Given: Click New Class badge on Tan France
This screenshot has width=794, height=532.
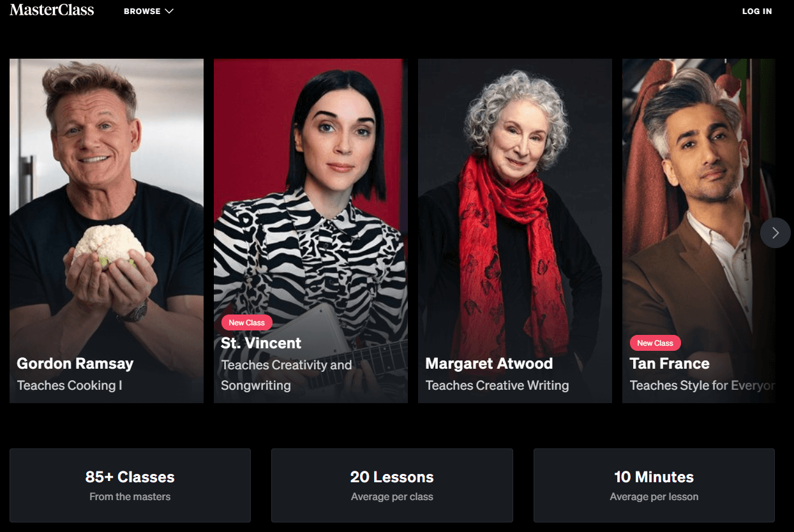Looking at the screenshot, I should (x=655, y=343).
